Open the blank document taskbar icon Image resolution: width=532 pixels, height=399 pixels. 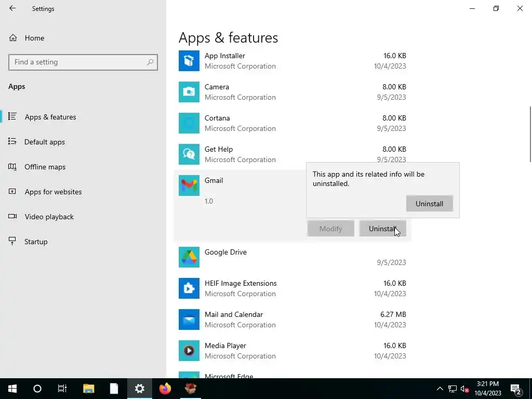point(114,389)
